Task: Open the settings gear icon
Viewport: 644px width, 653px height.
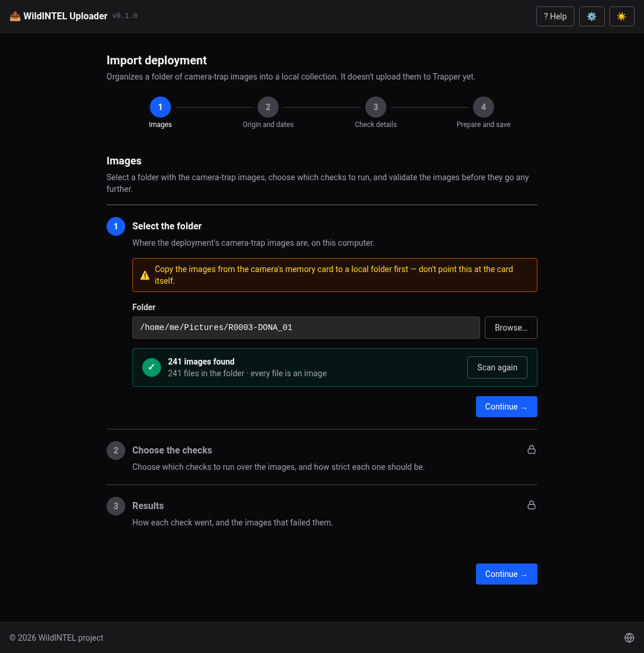Action: tap(591, 16)
